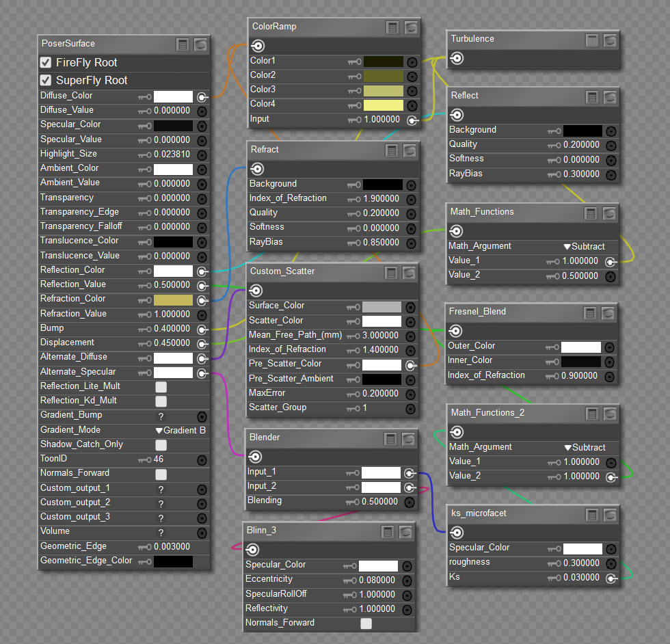Open Outer_Color swatch on Fresnel_Blend
This screenshot has height=644, width=670.
point(581,347)
